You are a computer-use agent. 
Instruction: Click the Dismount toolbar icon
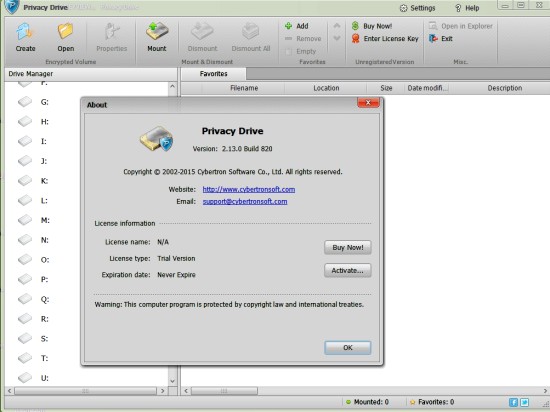(202, 37)
